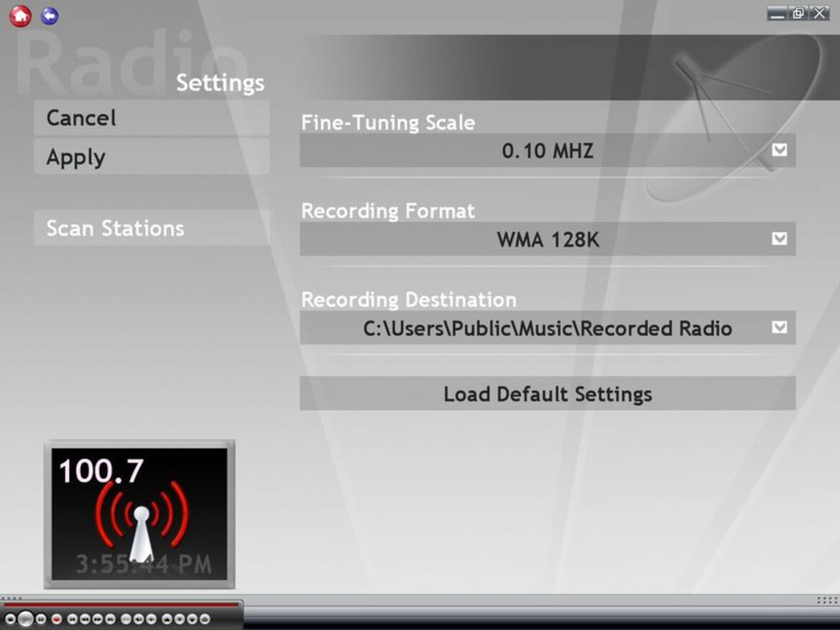Stop radio playback

click(10, 619)
